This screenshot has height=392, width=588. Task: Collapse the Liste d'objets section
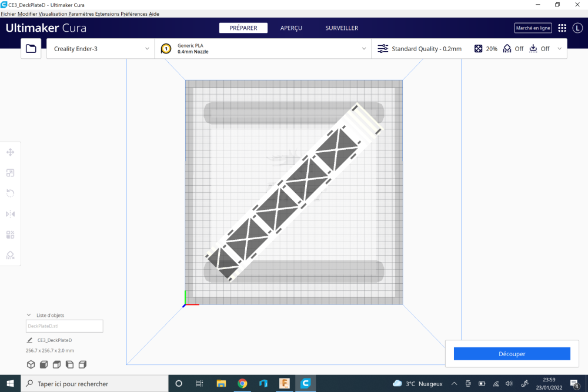[29, 315]
